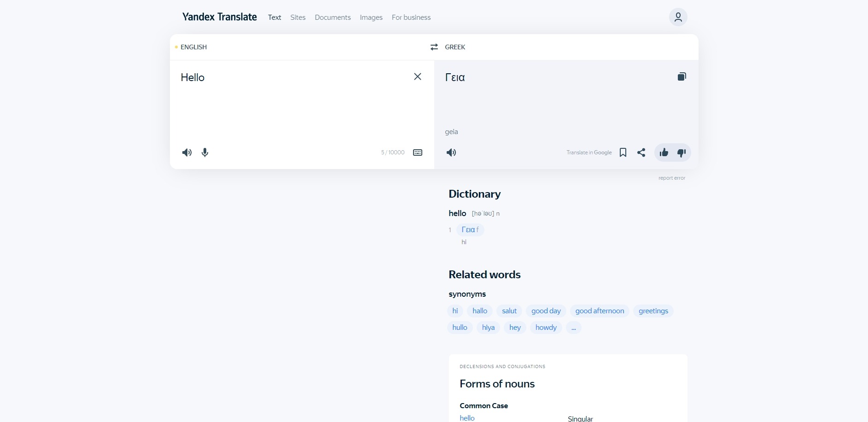868x422 pixels.
Task: Click the Translate in Google link
Action: (589, 152)
